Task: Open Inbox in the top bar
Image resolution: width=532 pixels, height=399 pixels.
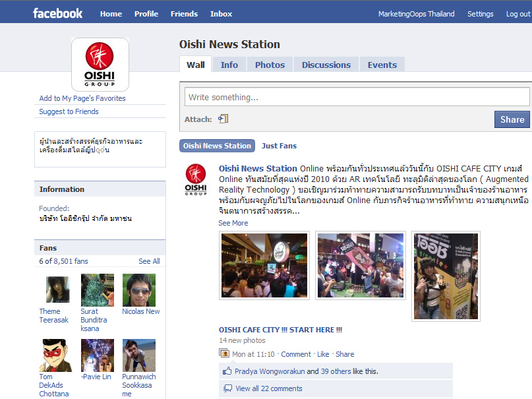Action: click(221, 14)
